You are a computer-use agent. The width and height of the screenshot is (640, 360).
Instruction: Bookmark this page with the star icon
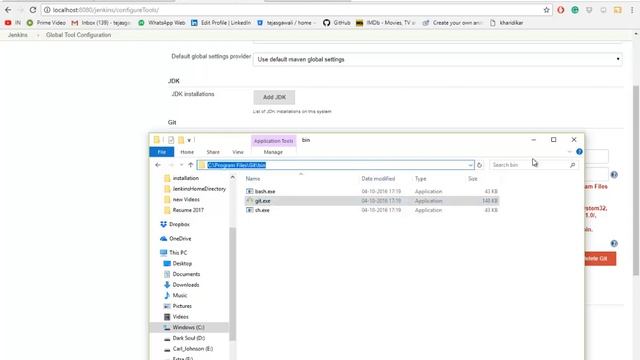click(x=547, y=10)
